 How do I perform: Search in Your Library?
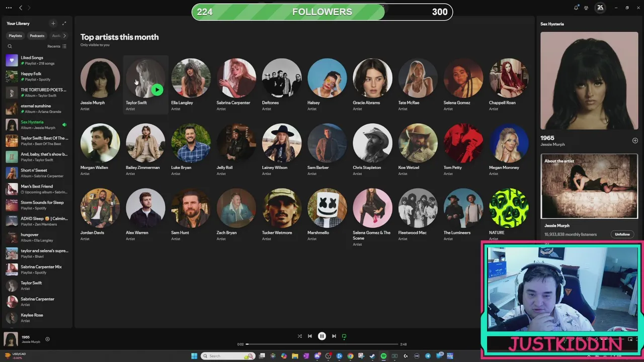point(10,46)
